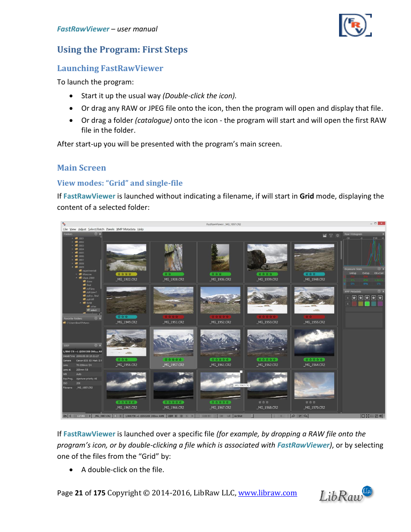Apply the green color label swatch
411x532 pixels.
pos(367,304)
